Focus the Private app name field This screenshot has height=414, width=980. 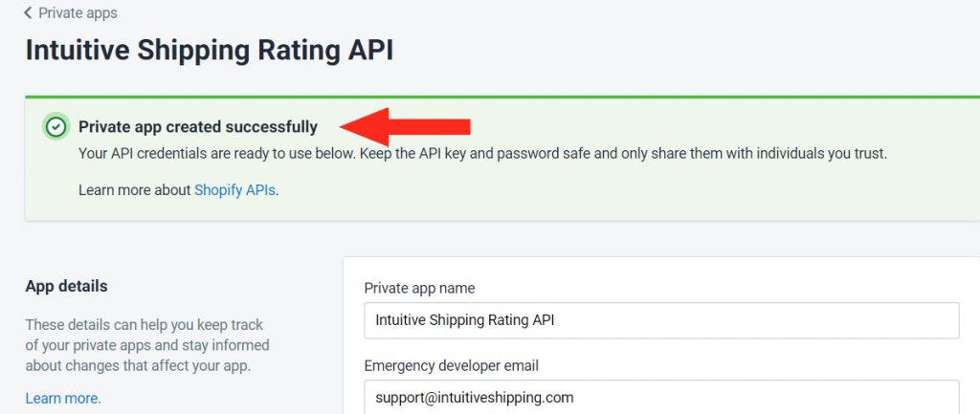pyautogui.click(x=661, y=320)
